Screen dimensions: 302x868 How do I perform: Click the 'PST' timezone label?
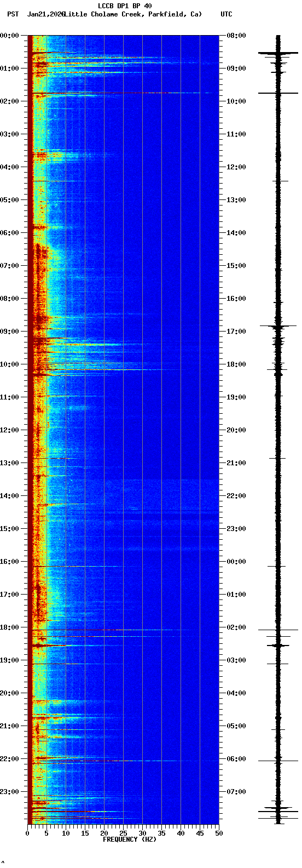pos(13,14)
